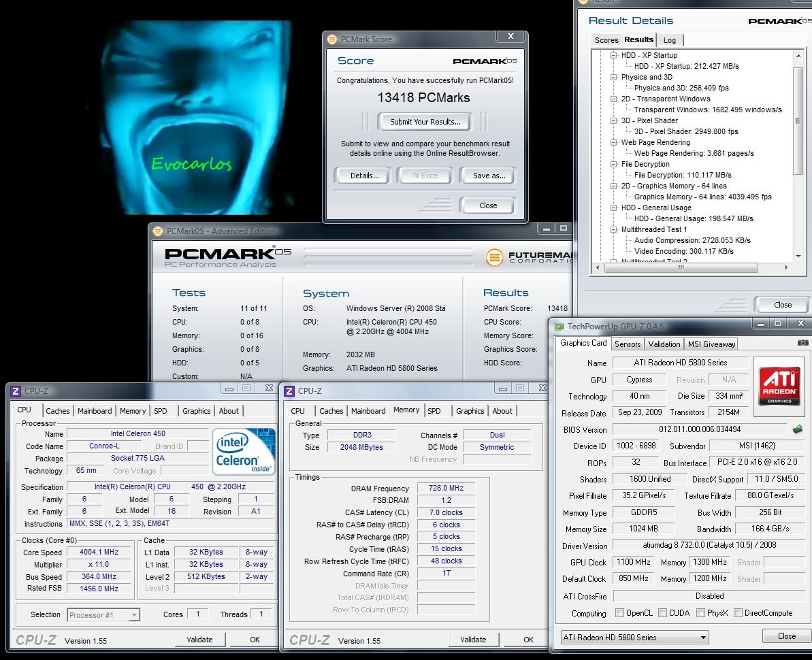Image resolution: width=812 pixels, height=660 pixels.
Task: Click the PCMark Score window title icon
Action: point(332,39)
